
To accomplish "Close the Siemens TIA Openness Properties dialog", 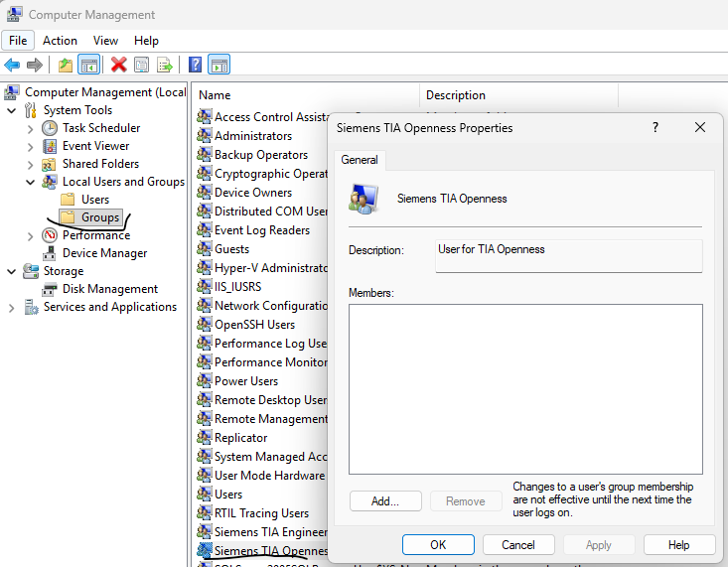I will coord(700,127).
